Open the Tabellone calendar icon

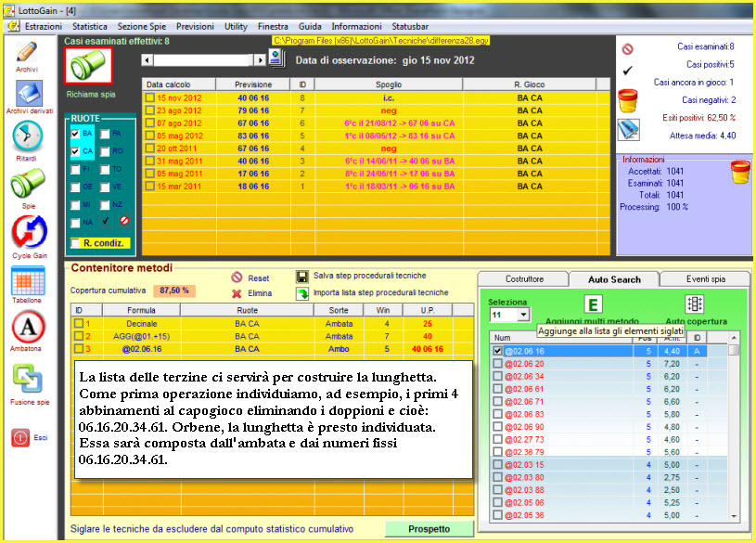[28, 280]
